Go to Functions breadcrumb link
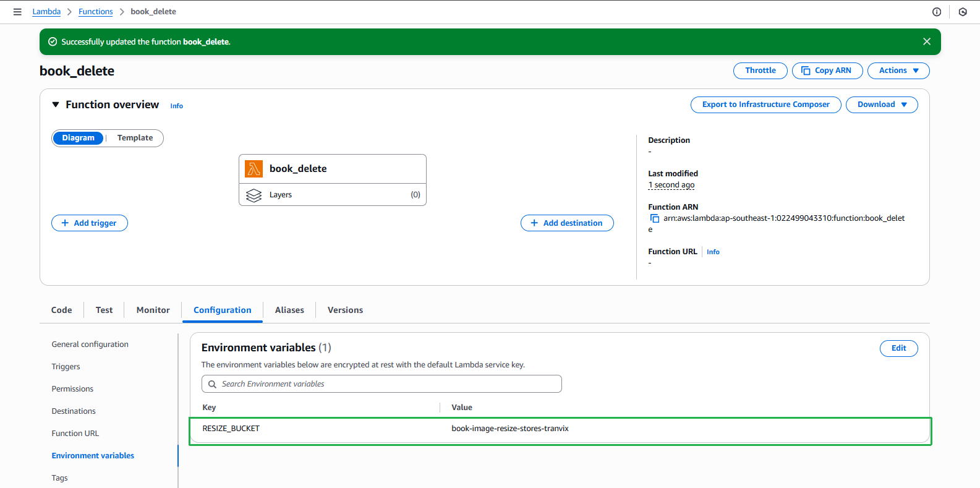 coord(96,12)
